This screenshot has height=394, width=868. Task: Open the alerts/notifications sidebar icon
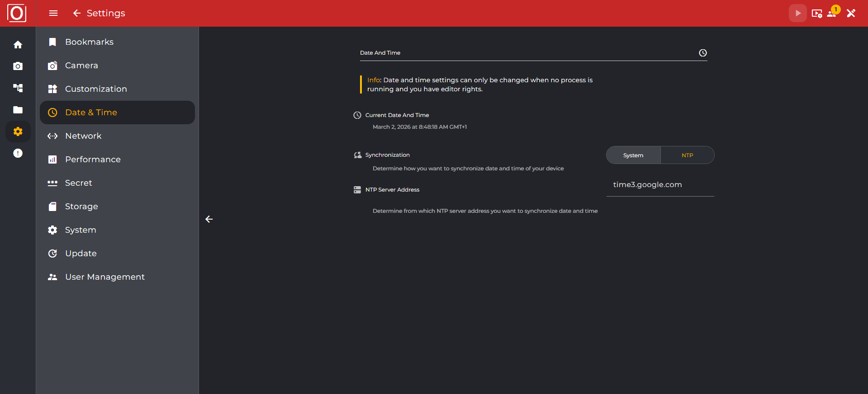click(18, 153)
